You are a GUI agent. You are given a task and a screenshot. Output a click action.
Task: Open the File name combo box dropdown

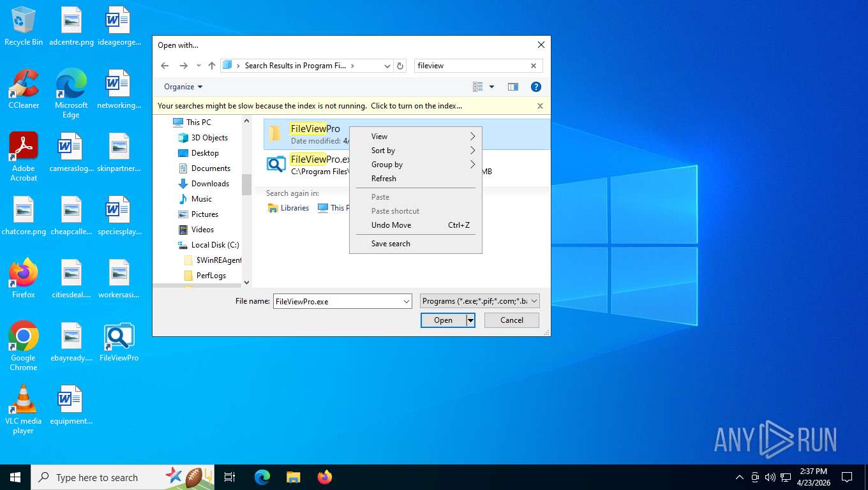click(406, 301)
